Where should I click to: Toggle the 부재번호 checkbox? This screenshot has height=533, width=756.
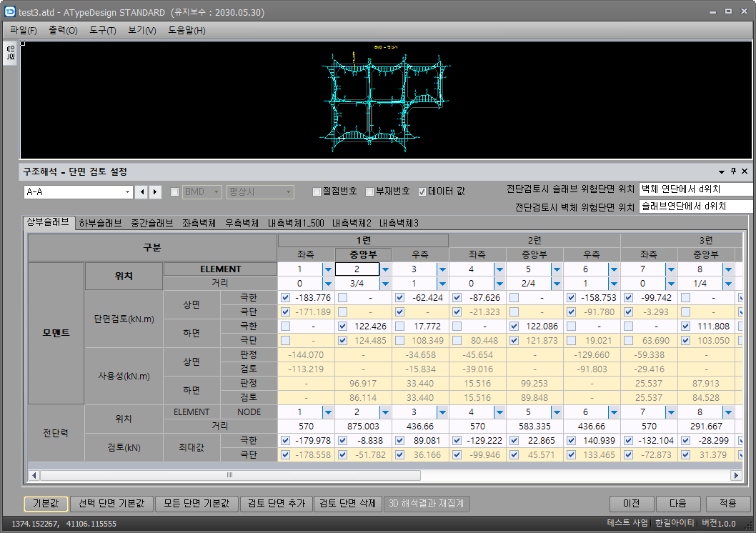point(370,191)
